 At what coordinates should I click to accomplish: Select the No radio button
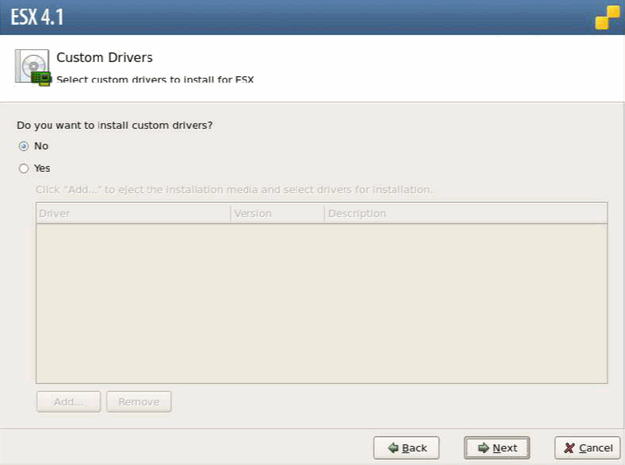tap(24, 146)
